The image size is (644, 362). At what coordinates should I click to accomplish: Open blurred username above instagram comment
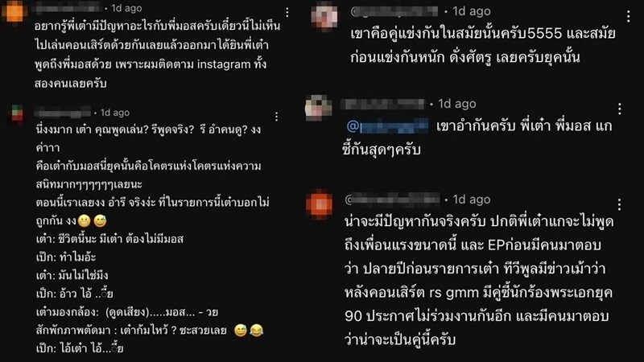tap(67, 8)
